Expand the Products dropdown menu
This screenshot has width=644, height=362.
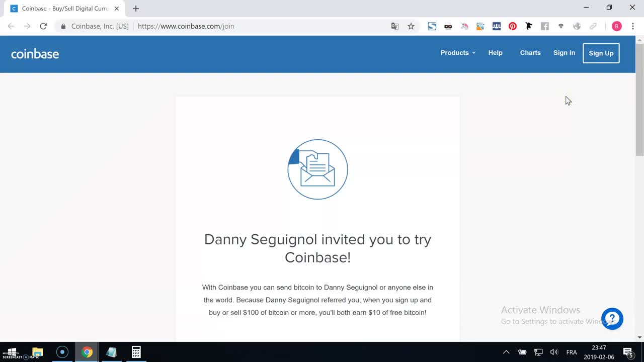[458, 53]
